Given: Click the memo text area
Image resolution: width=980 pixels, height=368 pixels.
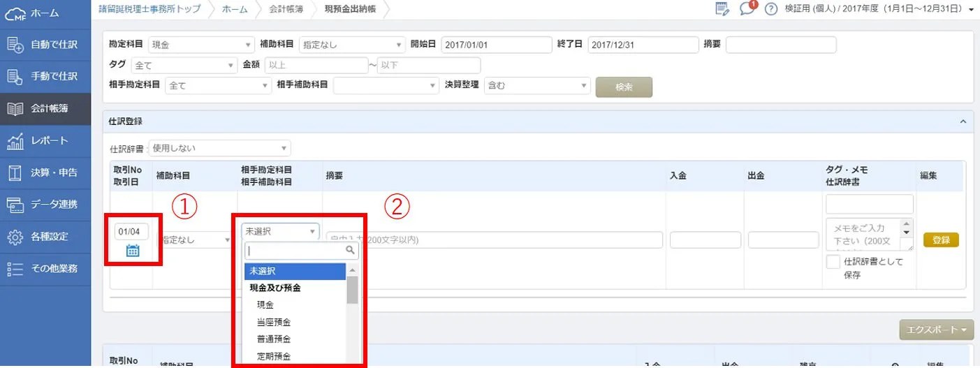Looking at the screenshot, I should tap(863, 235).
